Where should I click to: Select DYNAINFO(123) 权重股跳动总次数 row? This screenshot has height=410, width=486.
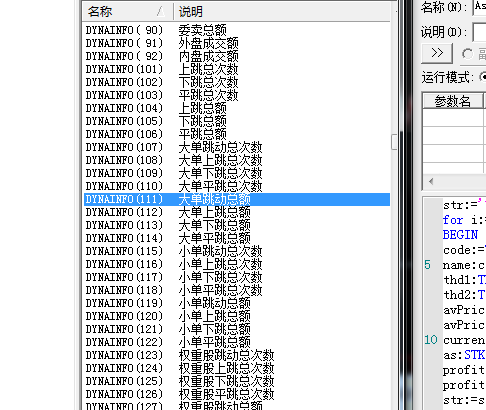pyautogui.click(x=237, y=355)
